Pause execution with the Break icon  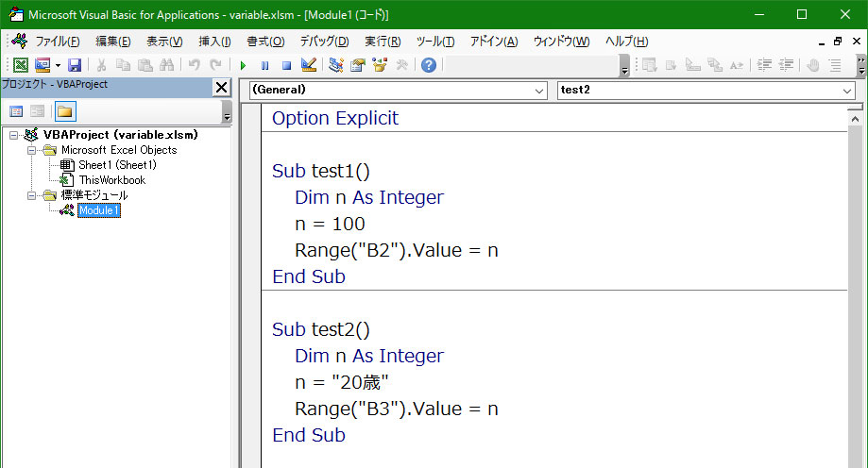[264, 65]
